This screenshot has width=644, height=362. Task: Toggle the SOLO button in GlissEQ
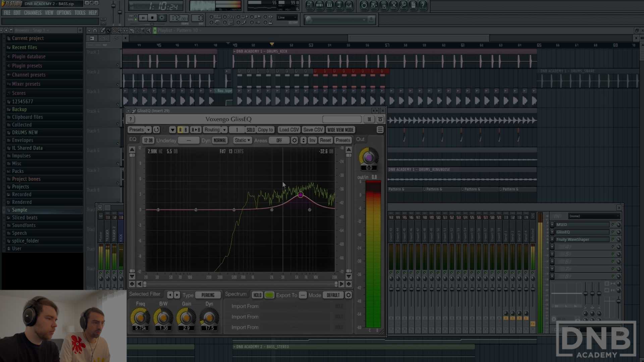tap(251, 130)
